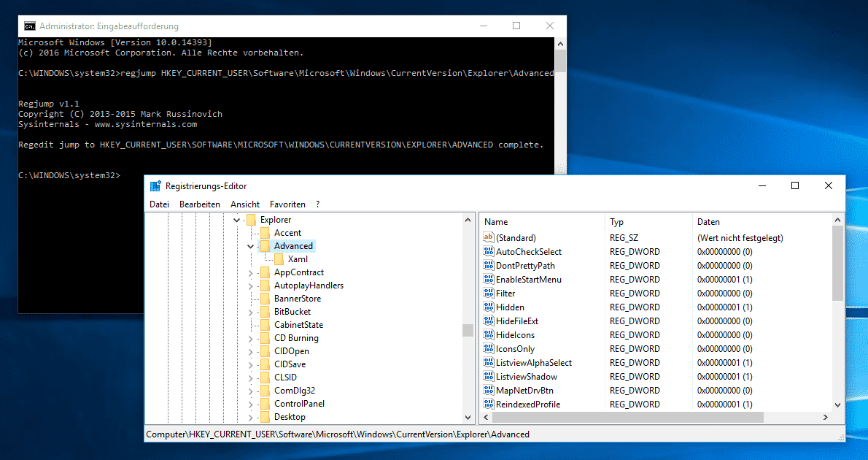Click Hidden row value "0x00000001 (1)"
The image size is (868, 460).
[724, 307]
